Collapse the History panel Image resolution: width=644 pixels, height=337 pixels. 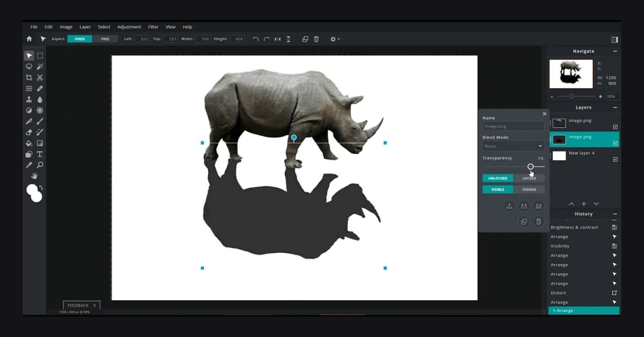pos(615,214)
